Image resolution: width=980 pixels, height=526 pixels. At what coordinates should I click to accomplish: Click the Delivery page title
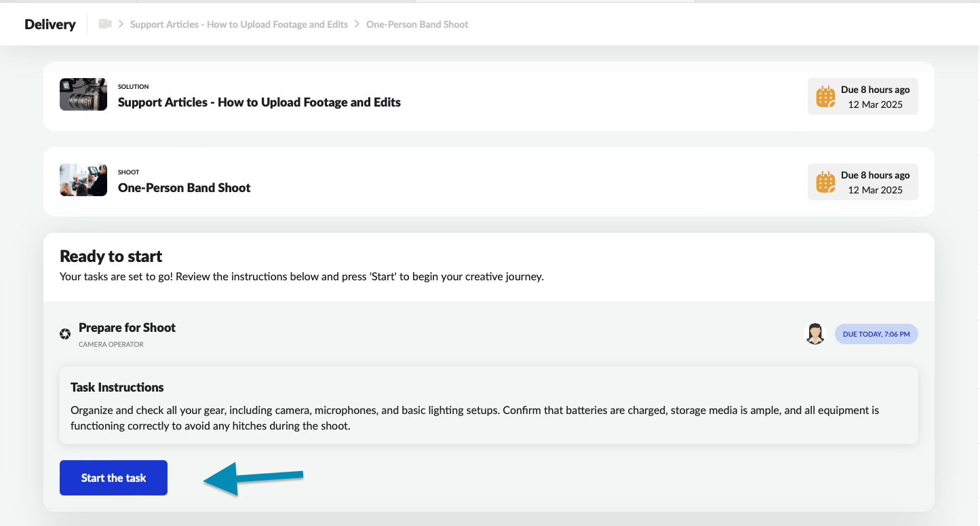coord(50,24)
